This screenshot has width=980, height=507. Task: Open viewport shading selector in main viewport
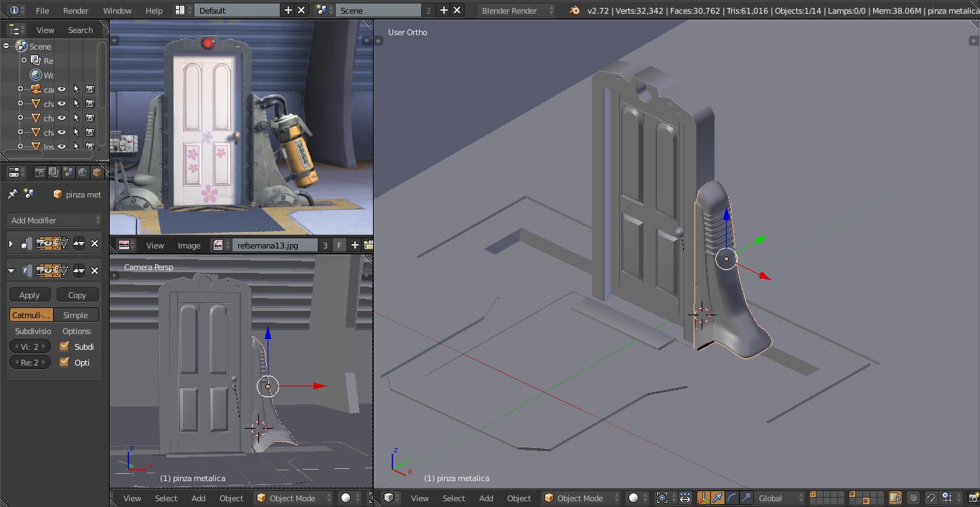click(x=638, y=498)
